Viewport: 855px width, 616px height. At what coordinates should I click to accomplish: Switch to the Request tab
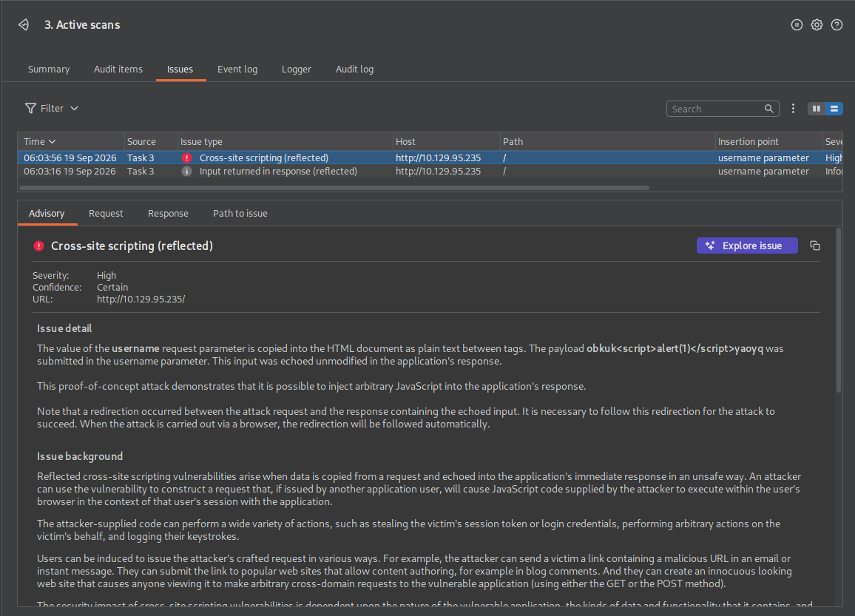tap(106, 213)
